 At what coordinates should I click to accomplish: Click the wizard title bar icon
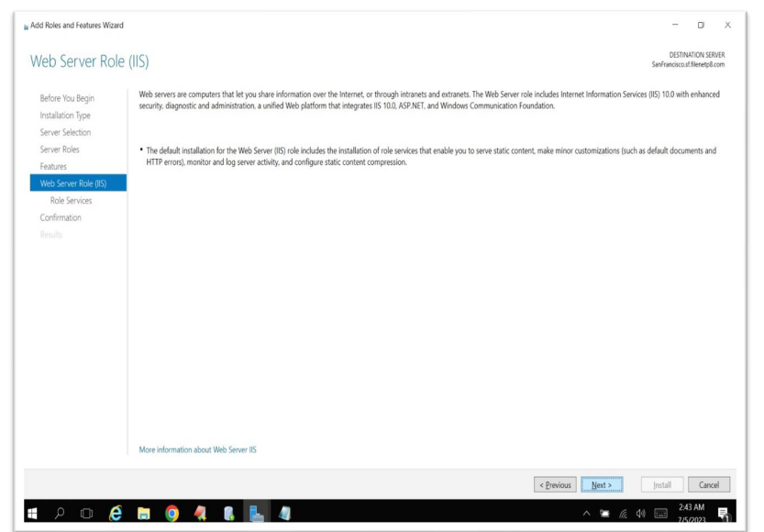coord(26,27)
